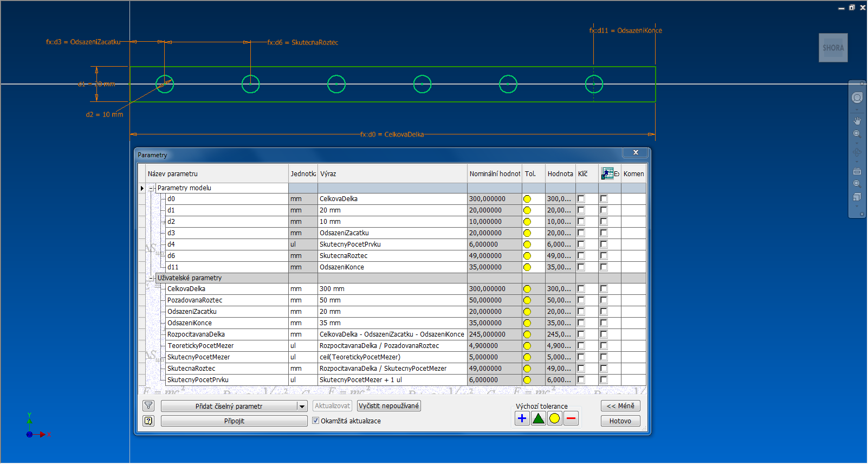
Task: Open the full navigation wheel
Action: (x=857, y=98)
